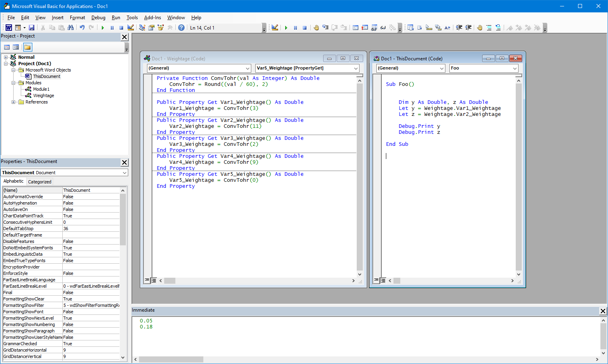Click the blue Help question mark icon
The image size is (608, 364).
point(181,28)
